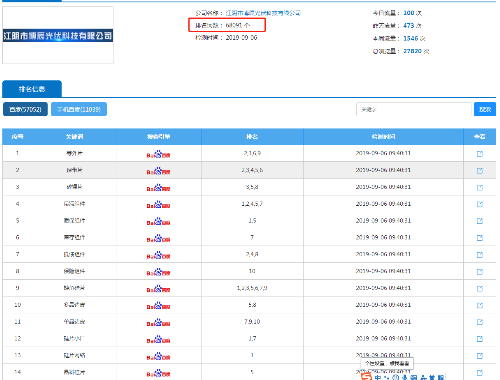
Task: Click the Baidu logo in row 12
Action: [158, 339]
